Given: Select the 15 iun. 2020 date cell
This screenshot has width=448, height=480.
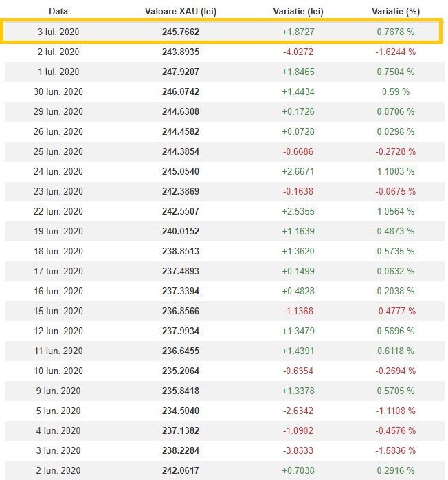Looking at the screenshot, I should pyautogui.click(x=59, y=312).
